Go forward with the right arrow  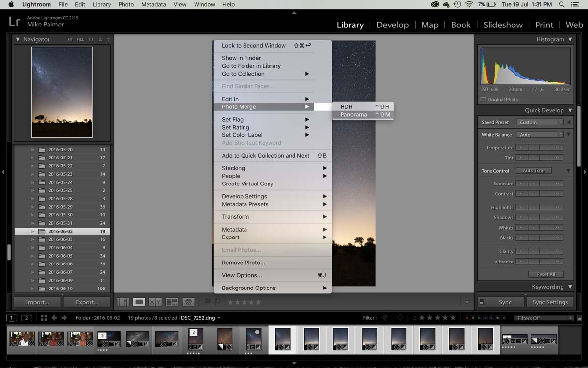coord(65,318)
